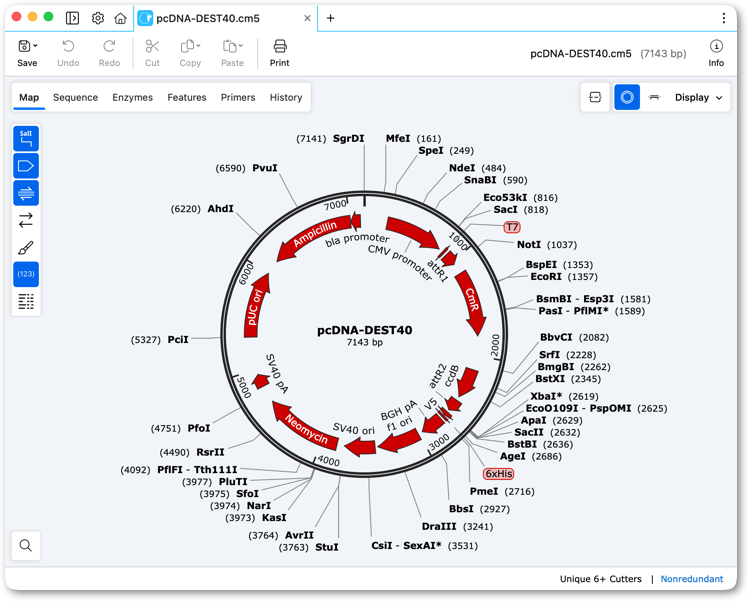Toggle the sidebar panel icon
This screenshot has width=748, height=601.
pos(73,18)
